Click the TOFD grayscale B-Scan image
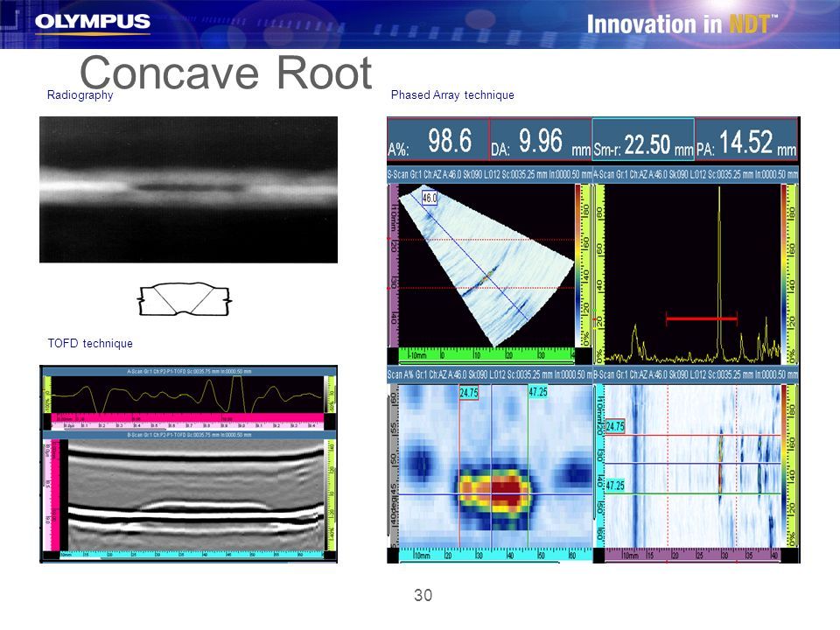 tap(196, 494)
